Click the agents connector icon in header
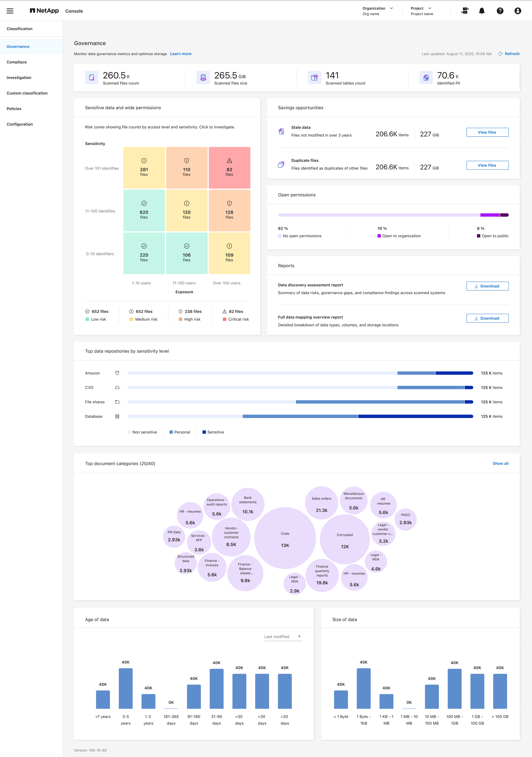Screen dimensions: 532x757 (x=465, y=11)
